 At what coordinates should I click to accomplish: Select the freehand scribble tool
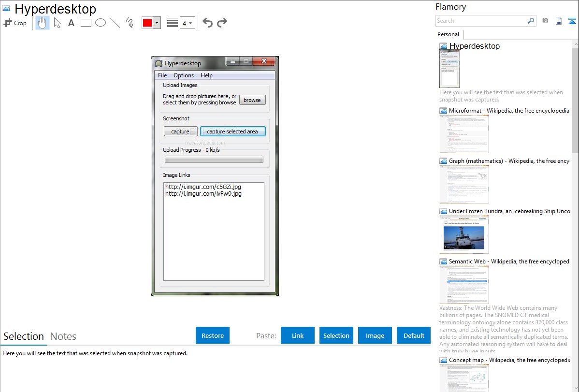pos(130,23)
